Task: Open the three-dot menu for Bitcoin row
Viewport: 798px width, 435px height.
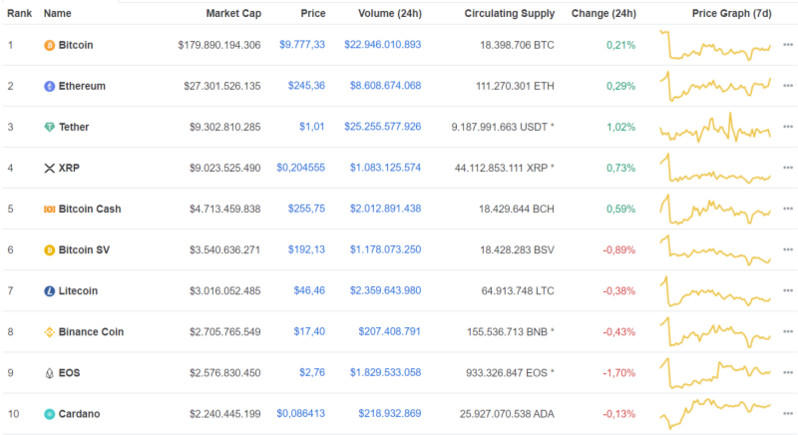Action: point(788,45)
